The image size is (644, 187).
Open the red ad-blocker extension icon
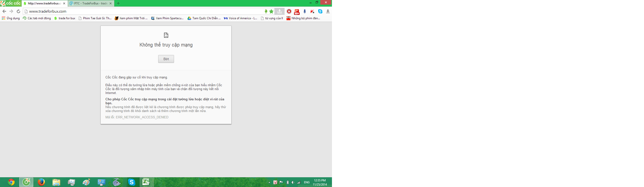point(289,11)
